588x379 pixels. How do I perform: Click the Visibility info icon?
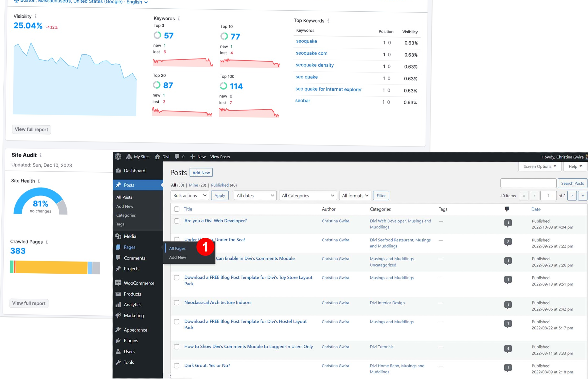pyautogui.click(x=36, y=16)
